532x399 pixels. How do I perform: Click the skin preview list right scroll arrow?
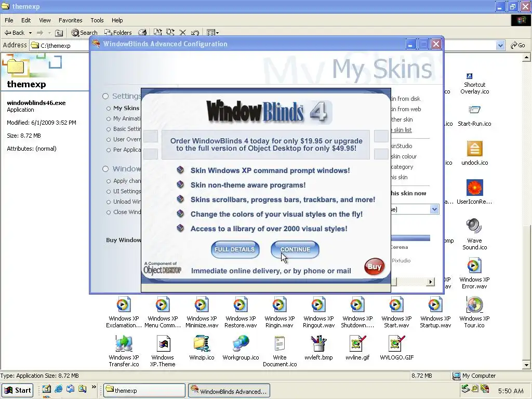point(431,282)
